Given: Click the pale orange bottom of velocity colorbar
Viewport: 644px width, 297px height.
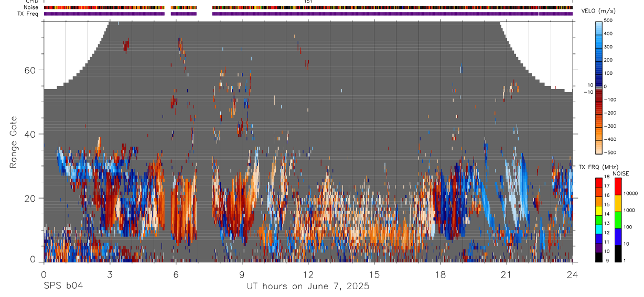Looking at the screenshot, I should tap(600, 147).
